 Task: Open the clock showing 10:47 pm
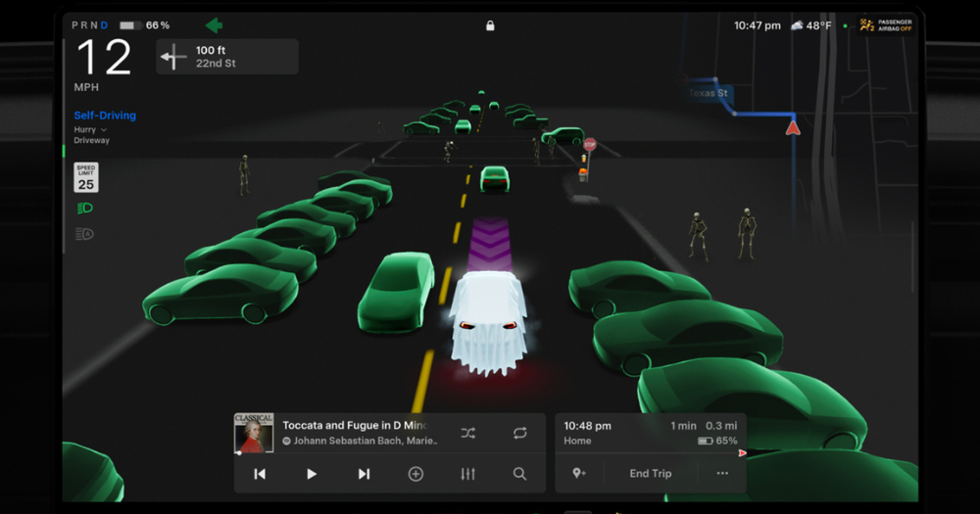coord(757,25)
